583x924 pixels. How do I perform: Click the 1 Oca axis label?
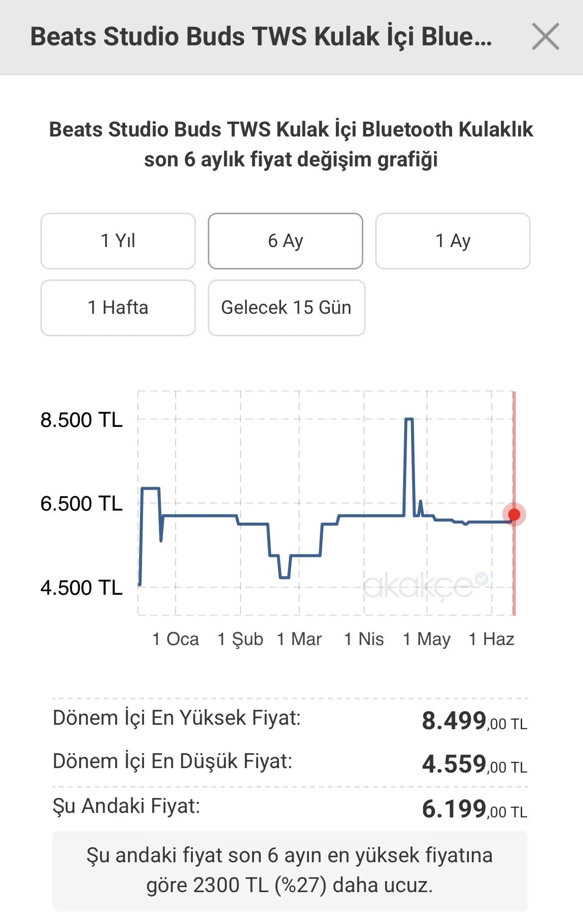pyautogui.click(x=175, y=639)
